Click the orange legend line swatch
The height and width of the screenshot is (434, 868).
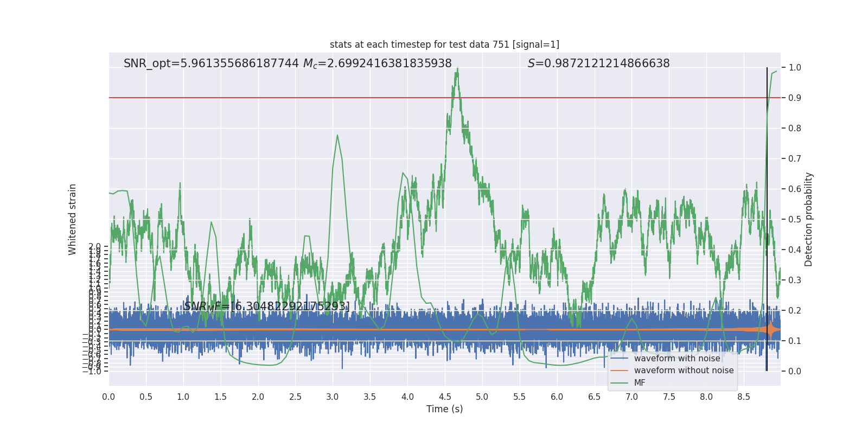click(x=619, y=371)
